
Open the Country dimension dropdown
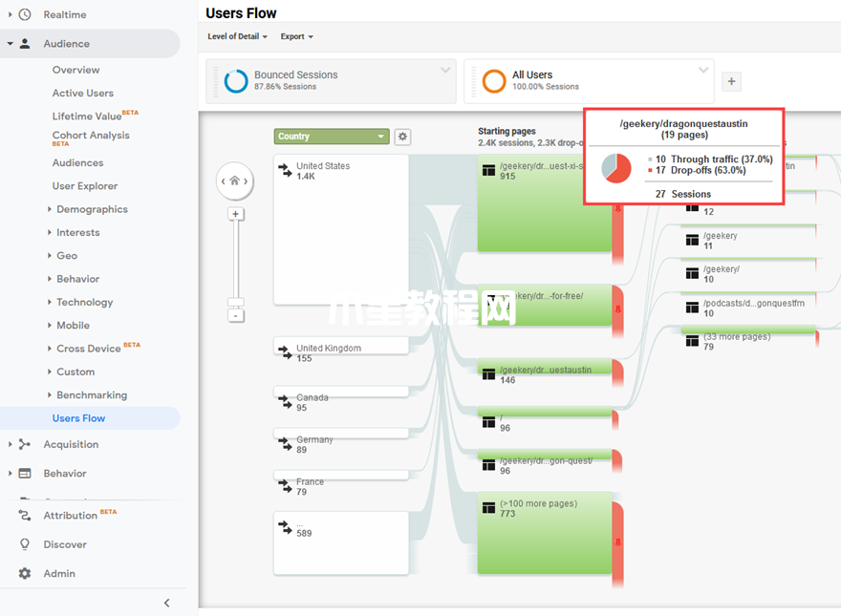point(332,137)
